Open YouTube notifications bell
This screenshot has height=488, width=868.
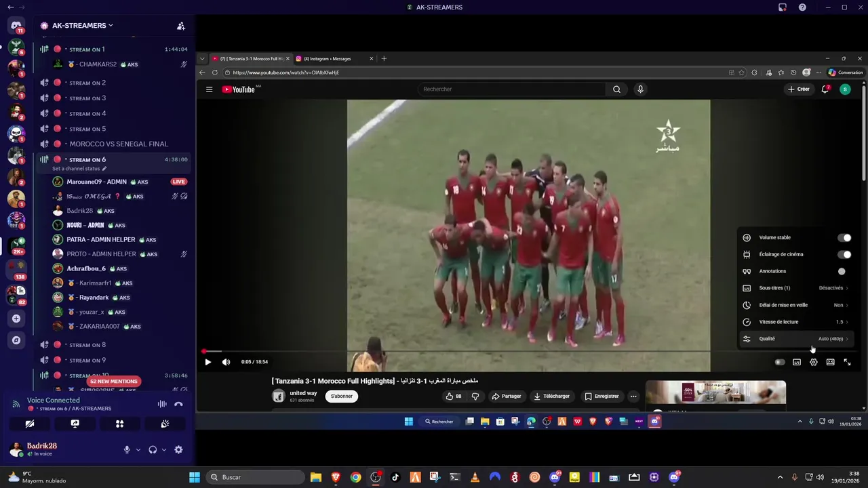tap(825, 89)
